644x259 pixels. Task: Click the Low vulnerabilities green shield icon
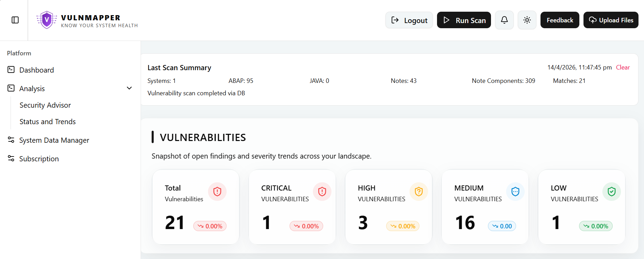pos(611,192)
